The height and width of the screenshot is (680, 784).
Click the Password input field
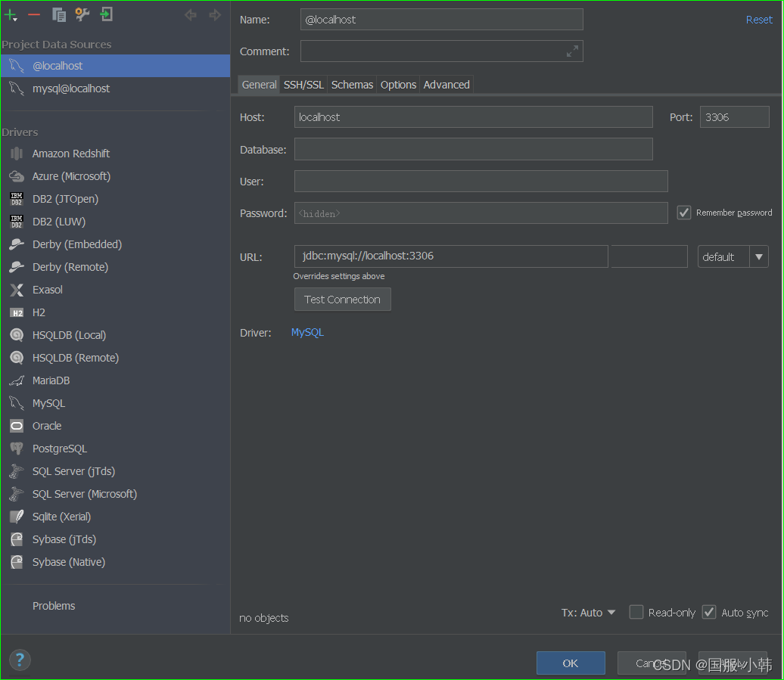[x=481, y=213]
